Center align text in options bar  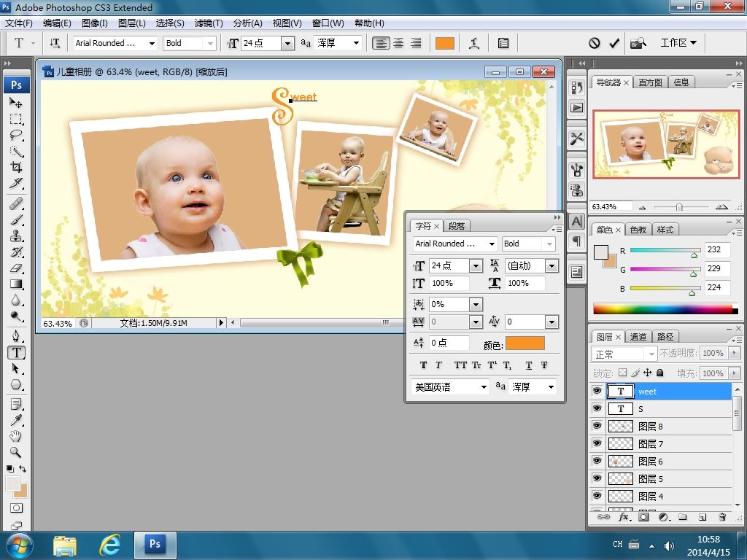pos(398,43)
